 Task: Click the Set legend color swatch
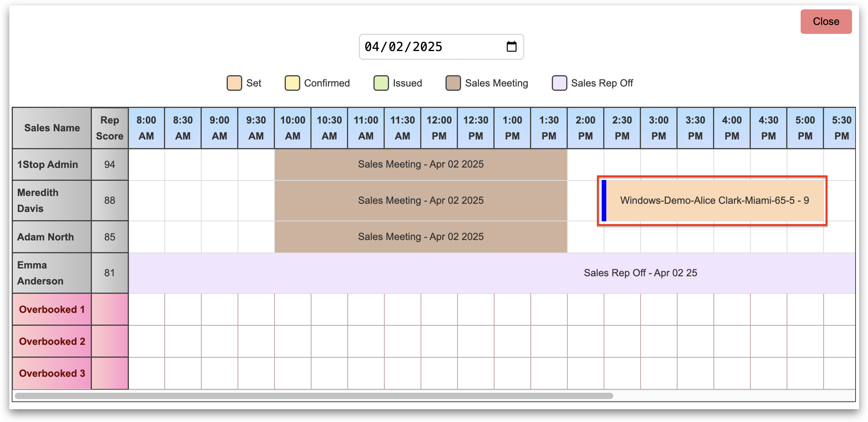click(234, 83)
